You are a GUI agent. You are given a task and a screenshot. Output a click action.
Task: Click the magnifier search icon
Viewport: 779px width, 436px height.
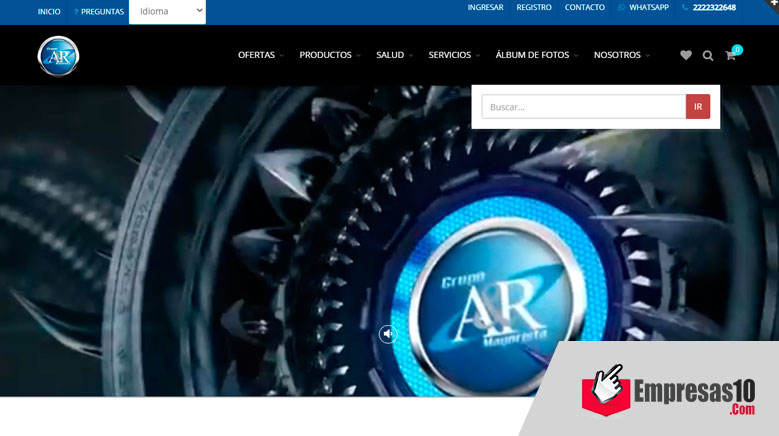[x=708, y=56]
